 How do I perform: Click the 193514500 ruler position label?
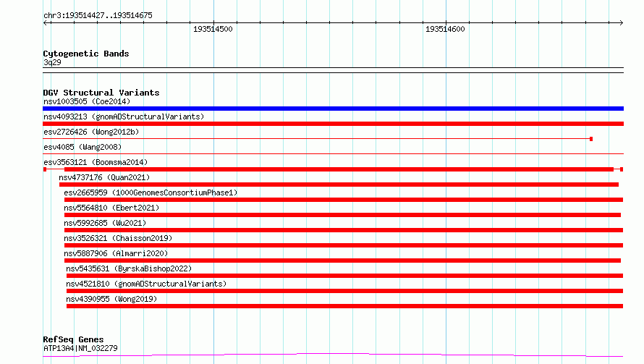point(213,29)
